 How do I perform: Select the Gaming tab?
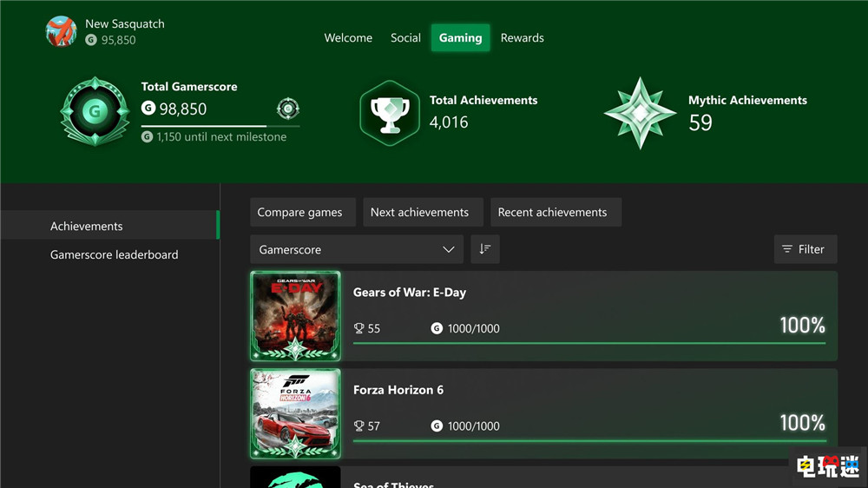[x=461, y=37]
